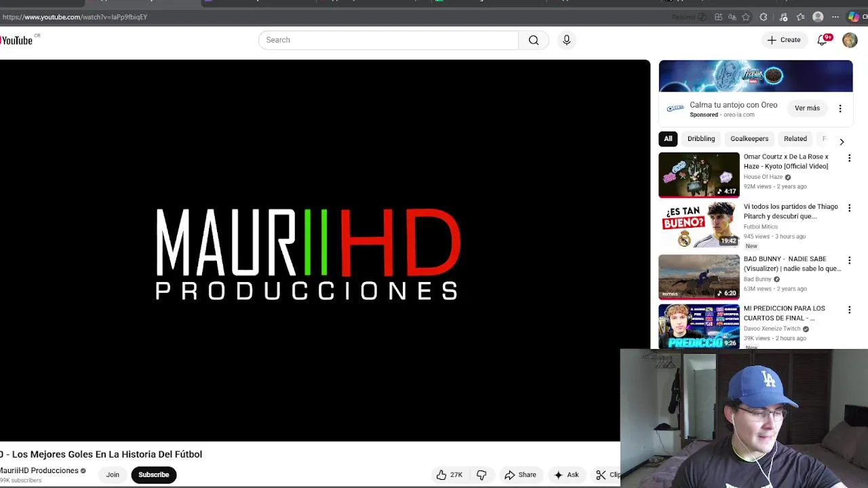Click the browser media control music icon
This screenshot has height=488, width=868.
click(x=783, y=17)
